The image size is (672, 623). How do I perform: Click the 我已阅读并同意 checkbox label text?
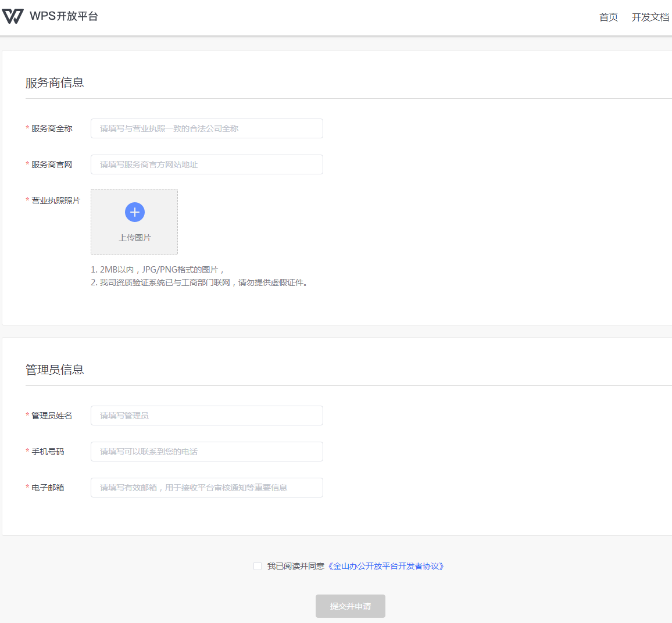[296, 566]
